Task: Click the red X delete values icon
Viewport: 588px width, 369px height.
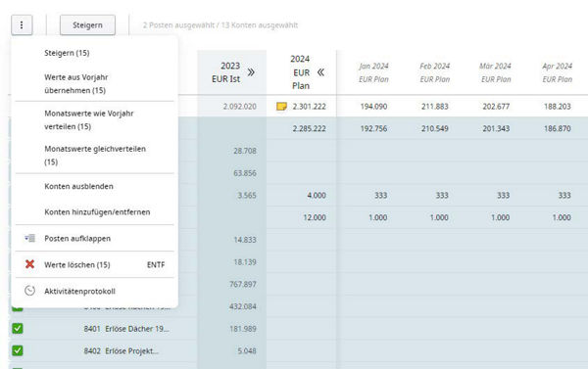Action: click(x=30, y=264)
